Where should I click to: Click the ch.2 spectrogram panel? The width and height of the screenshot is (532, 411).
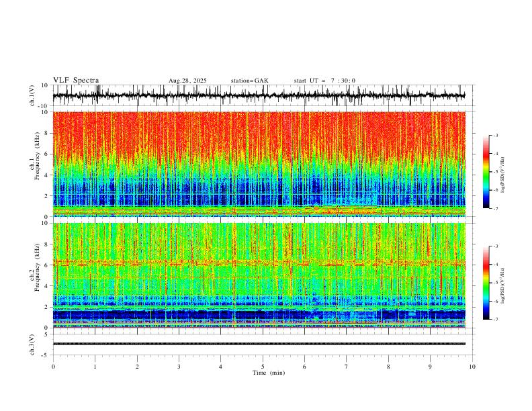point(259,275)
